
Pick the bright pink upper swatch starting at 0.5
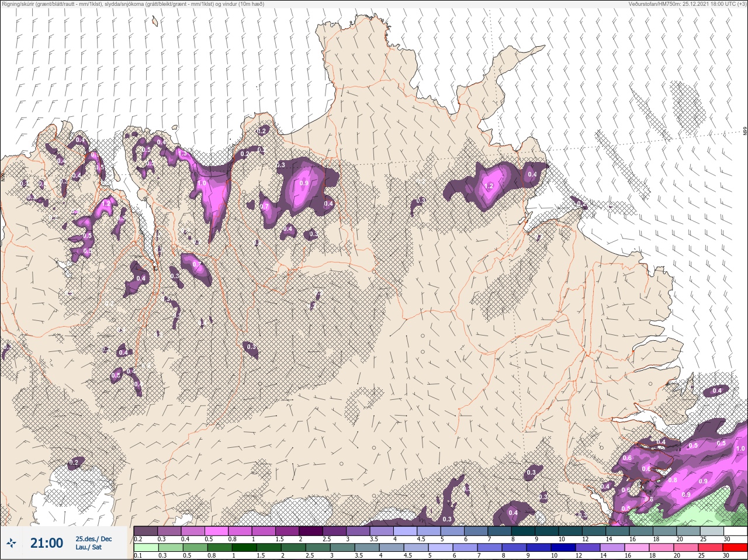pyautogui.click(x=217, y=531)
